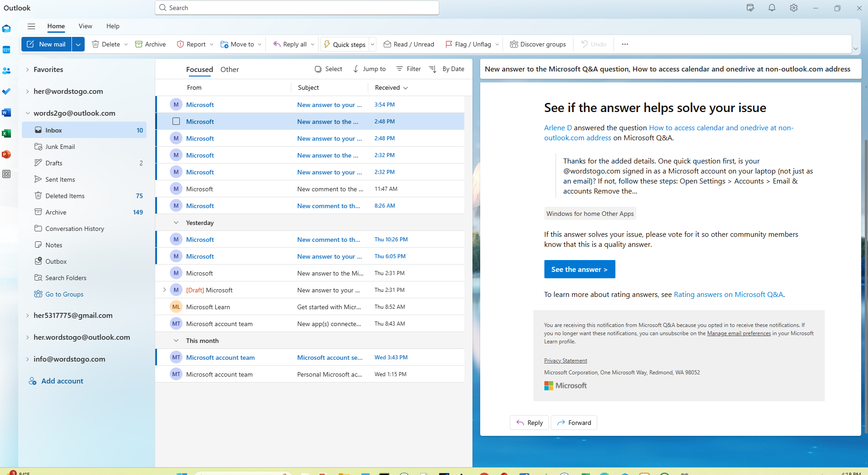The width and height of the screenshot is (868, 475).
Task: Toggle Read / Unread on the message
Action: (408, 44)
